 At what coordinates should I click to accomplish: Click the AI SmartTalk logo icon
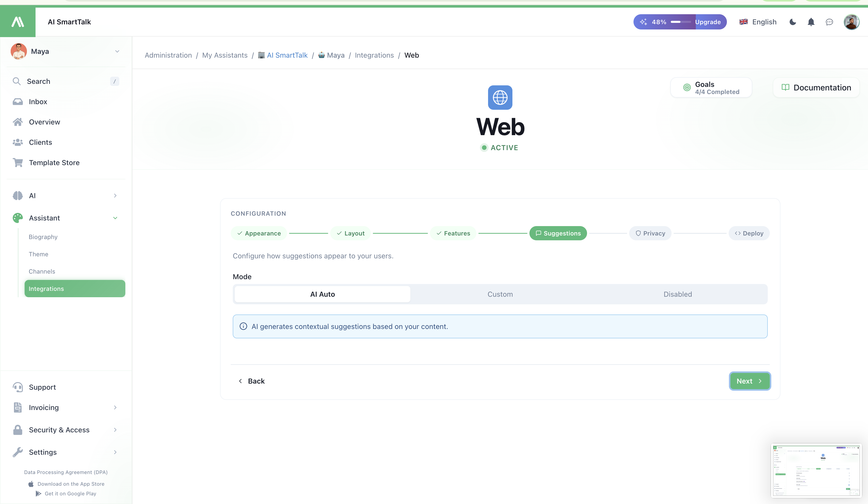click(x=18, y=22)
